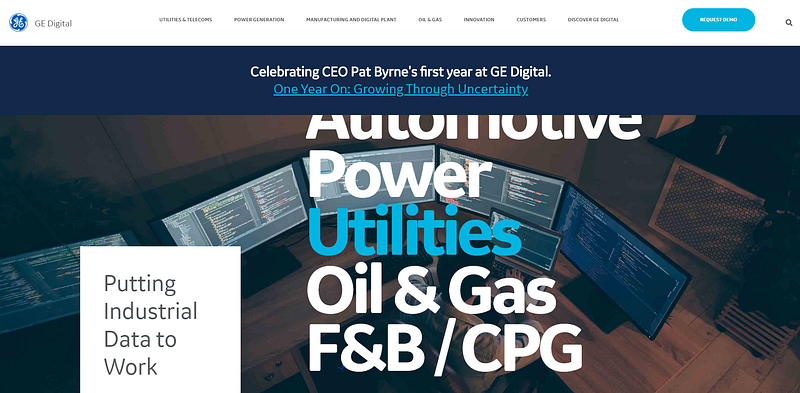Click the Request Demo button
This screenshot has height=393, width=800.
(718, 20)
